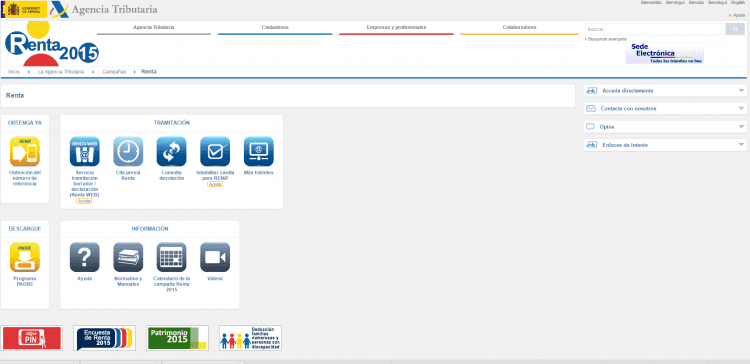Click the Cita previa Renta clock icon
The height and width of the screenshot is (364, 750).
pos(128,152)
